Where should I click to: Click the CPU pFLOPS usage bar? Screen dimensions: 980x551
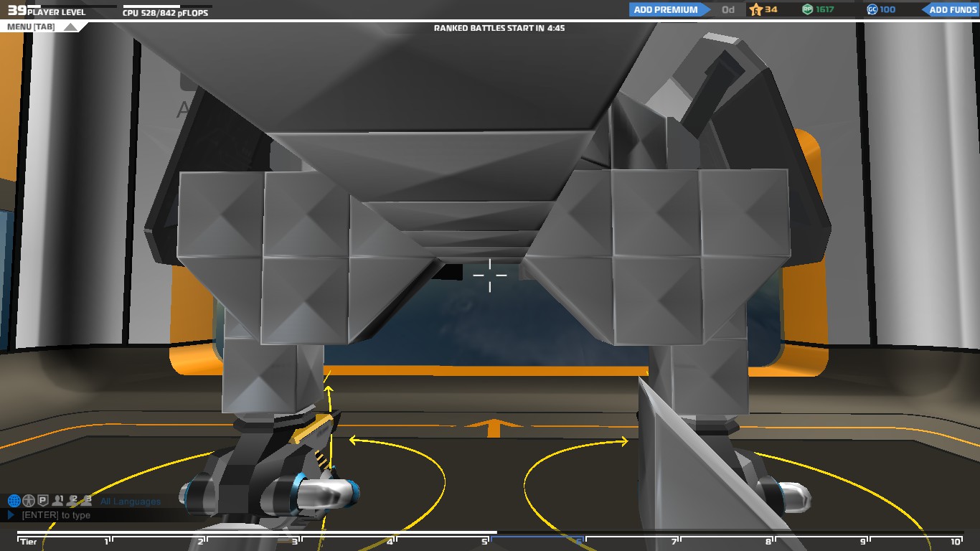click(167, 6)
